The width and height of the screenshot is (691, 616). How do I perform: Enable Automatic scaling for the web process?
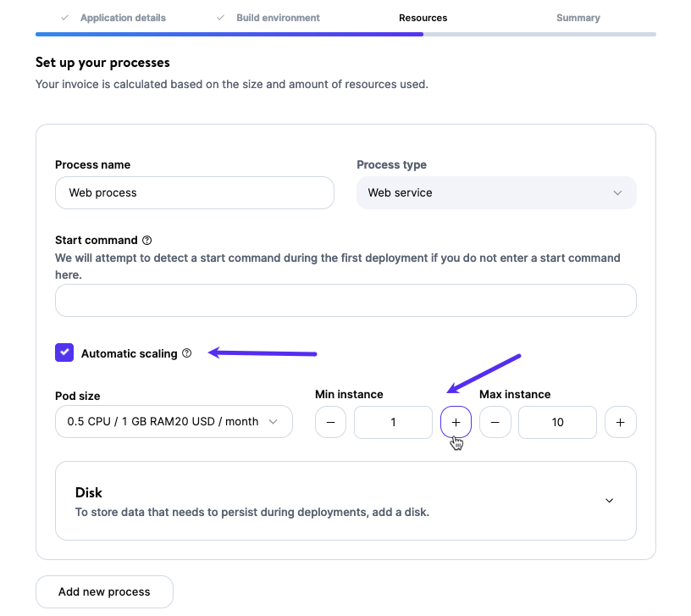point(64,352)
